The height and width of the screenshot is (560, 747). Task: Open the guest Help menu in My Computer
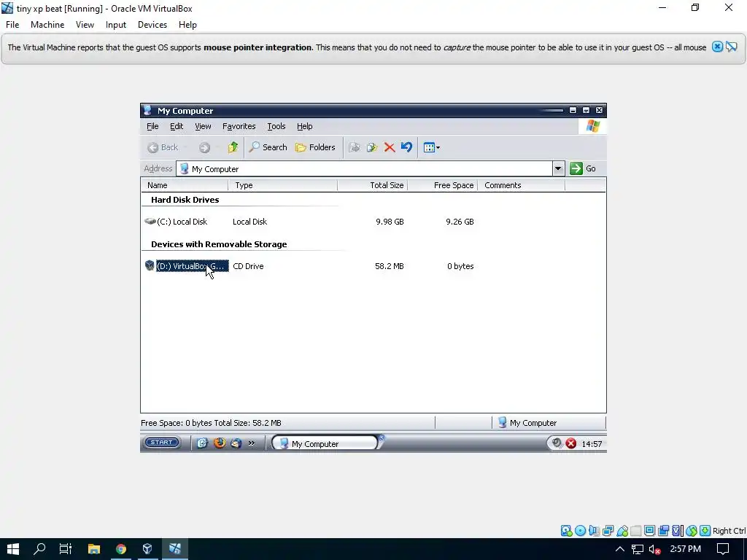304,126
